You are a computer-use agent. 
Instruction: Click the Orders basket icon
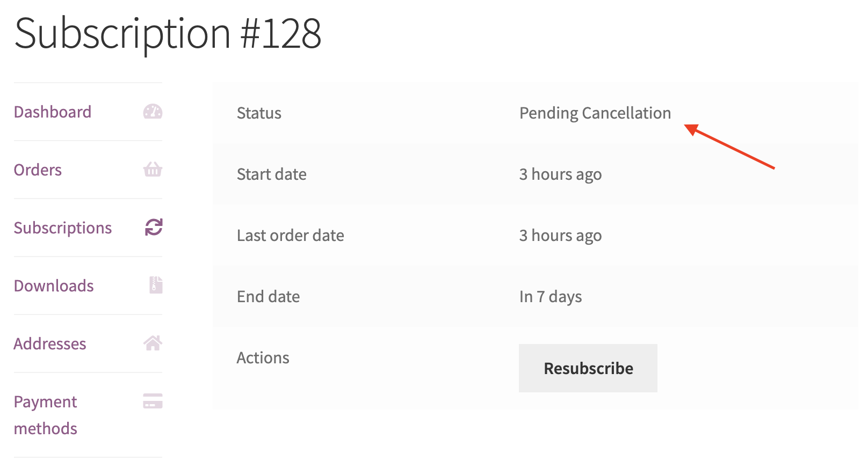coord(153,170)
